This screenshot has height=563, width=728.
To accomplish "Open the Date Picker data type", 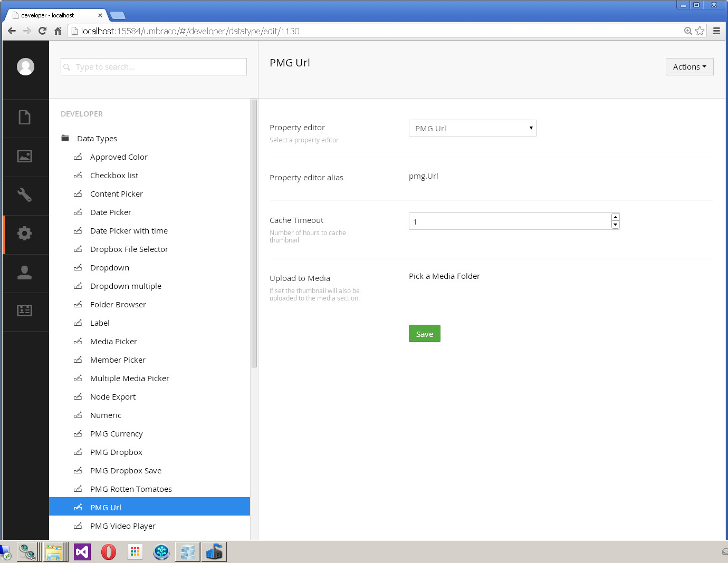I will [x=111, y=212].
